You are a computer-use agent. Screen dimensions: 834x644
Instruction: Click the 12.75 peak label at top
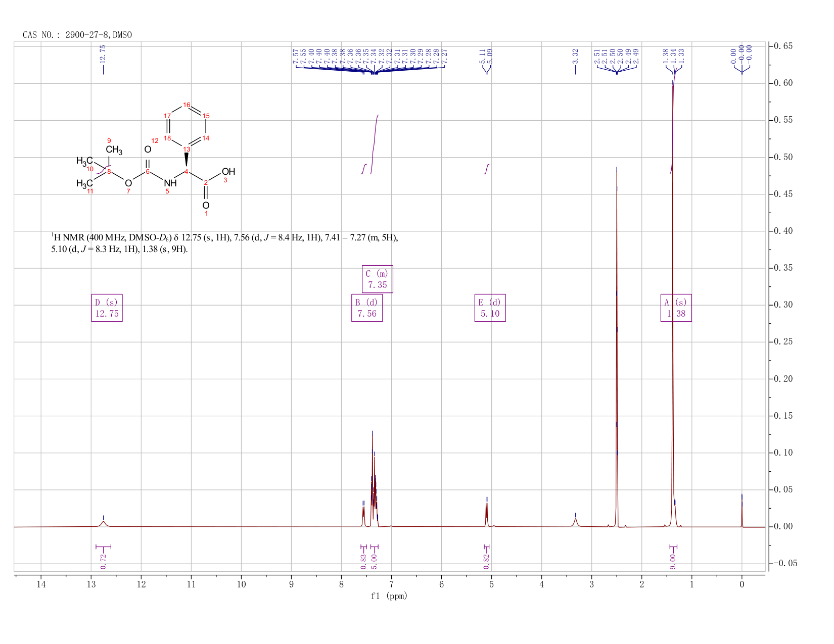click(x=103, y=54)
